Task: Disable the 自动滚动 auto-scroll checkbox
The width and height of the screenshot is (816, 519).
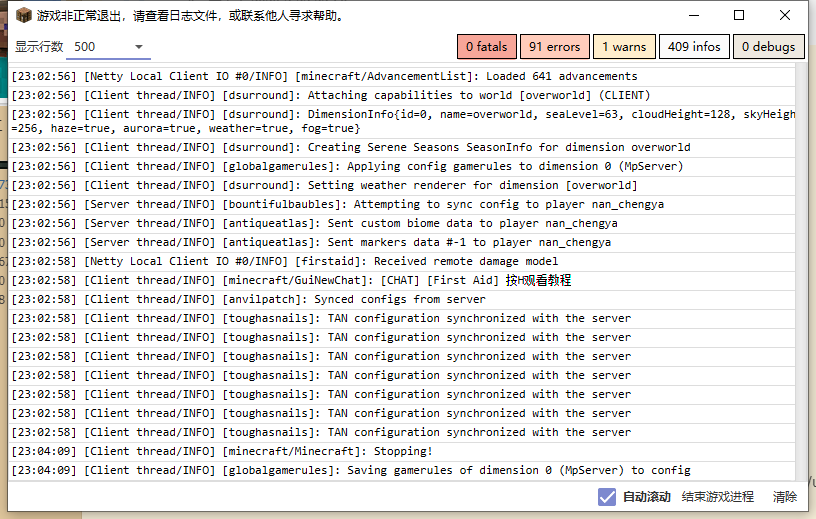Action: click(607, 497)
